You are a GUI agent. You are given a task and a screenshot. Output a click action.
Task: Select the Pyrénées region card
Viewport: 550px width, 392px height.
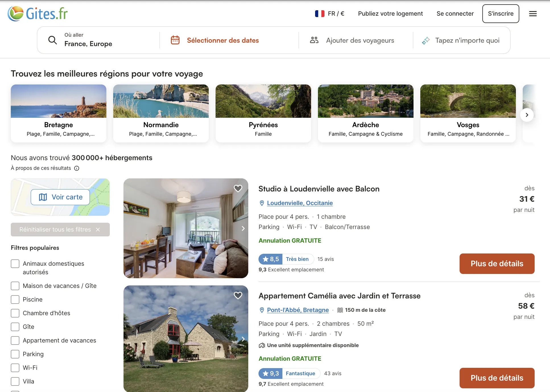click(x=263, y=113)
